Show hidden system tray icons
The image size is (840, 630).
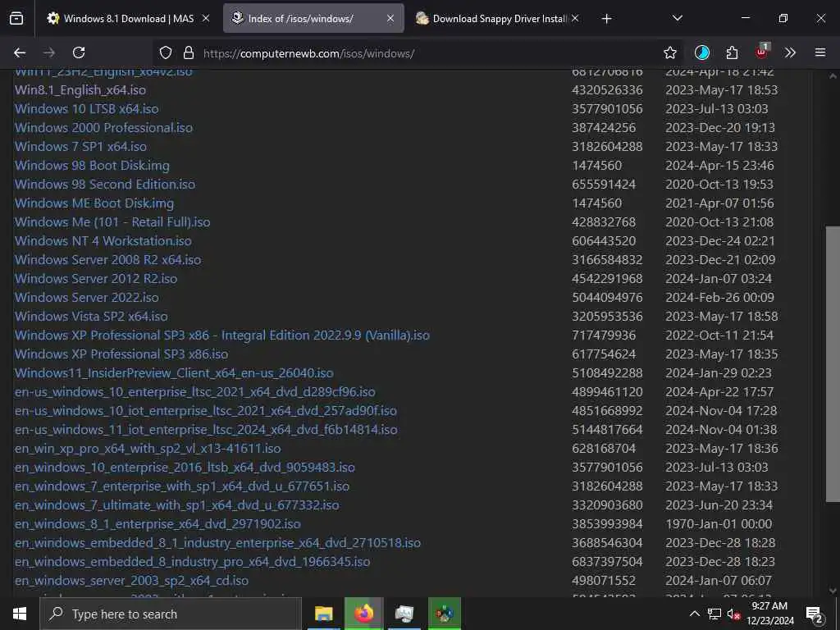coord(694,614)
